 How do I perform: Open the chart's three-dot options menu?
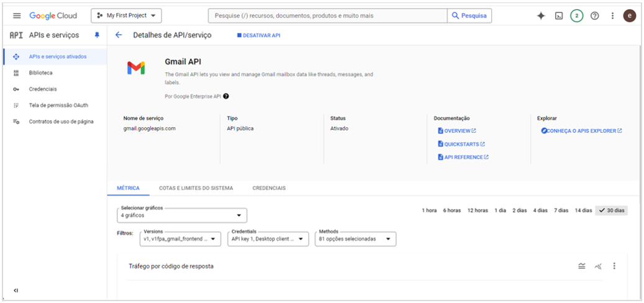tap(614, 266)
